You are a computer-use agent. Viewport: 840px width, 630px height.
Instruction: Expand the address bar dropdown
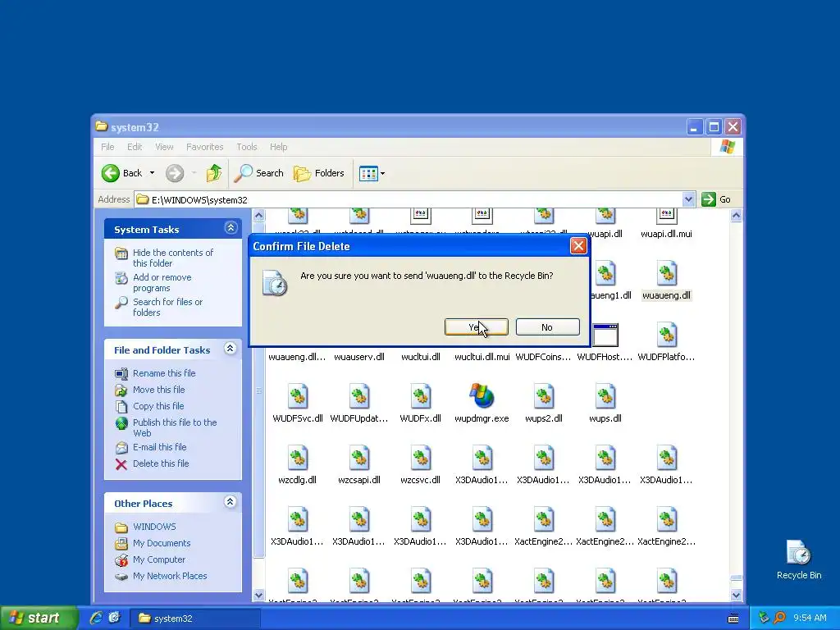point(688,200)
